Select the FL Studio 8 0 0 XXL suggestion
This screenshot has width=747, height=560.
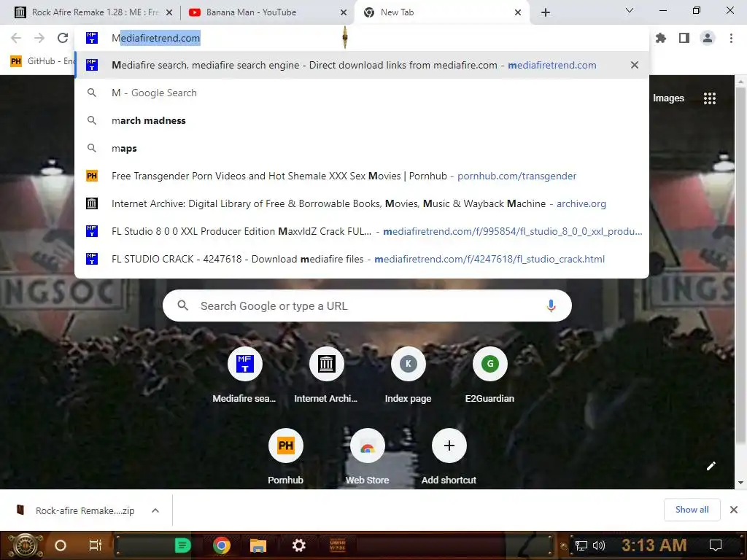(362, 231)
